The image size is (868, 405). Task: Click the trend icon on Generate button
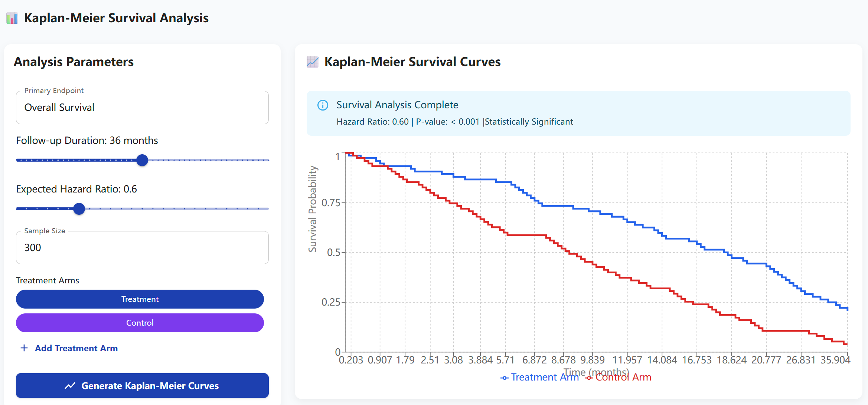click(x=70, y=386)
